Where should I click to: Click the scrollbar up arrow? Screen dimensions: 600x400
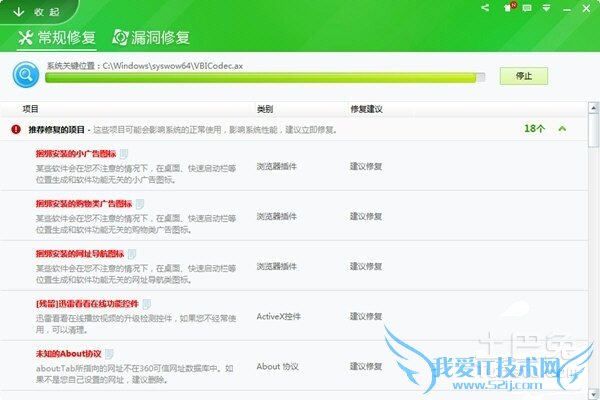[593, 108]
